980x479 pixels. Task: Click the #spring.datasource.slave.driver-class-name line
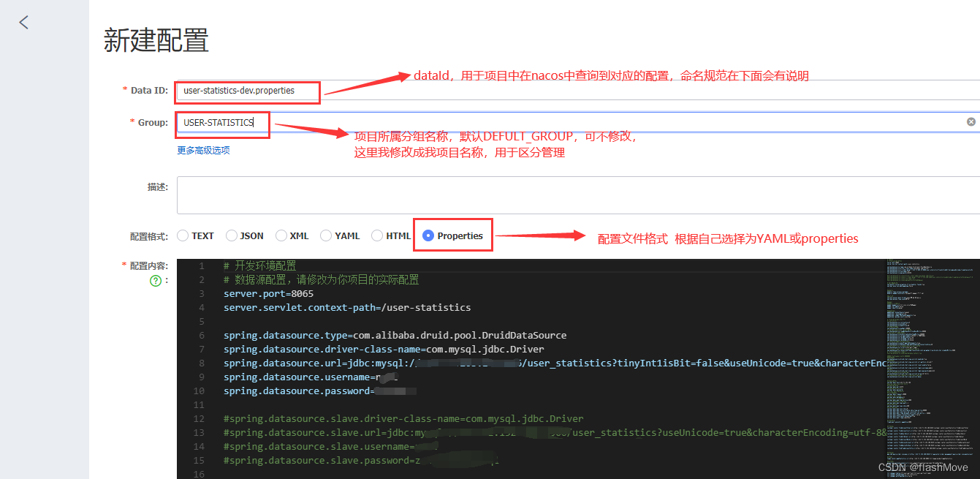tap(403, 418)
